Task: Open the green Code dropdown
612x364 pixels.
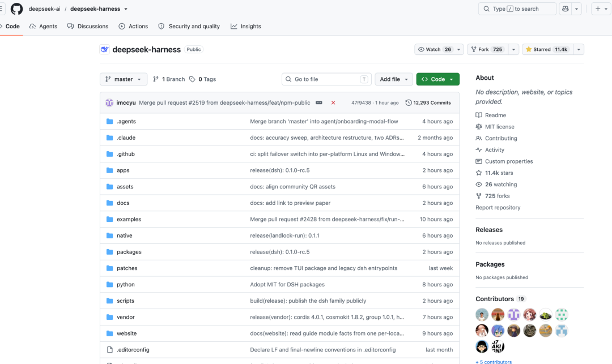Action: 437,79
